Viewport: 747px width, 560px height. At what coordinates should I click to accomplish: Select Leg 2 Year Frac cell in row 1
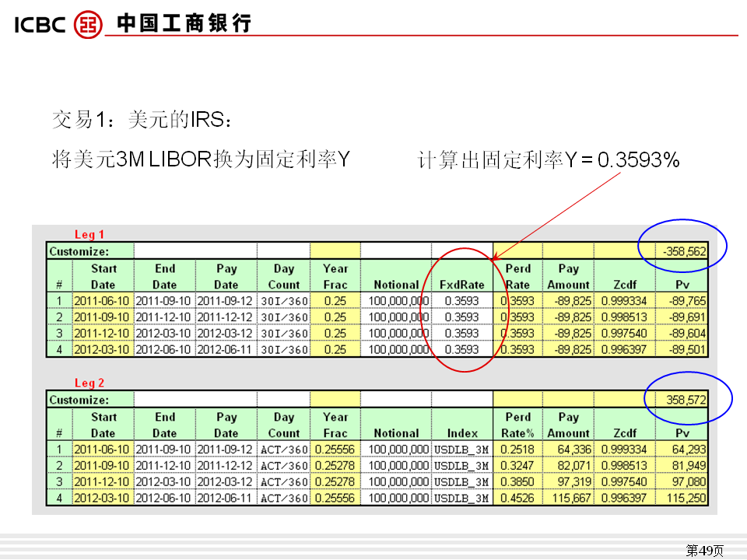pyautogui.click(x=335, y=450)
